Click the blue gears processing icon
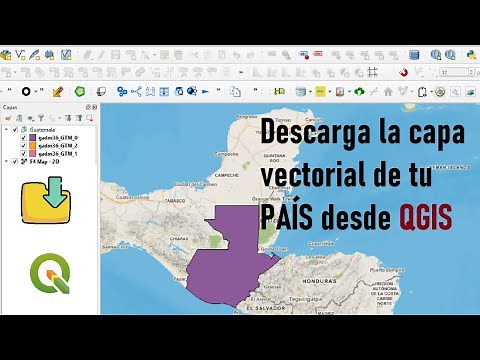 [x=122, y=91]
